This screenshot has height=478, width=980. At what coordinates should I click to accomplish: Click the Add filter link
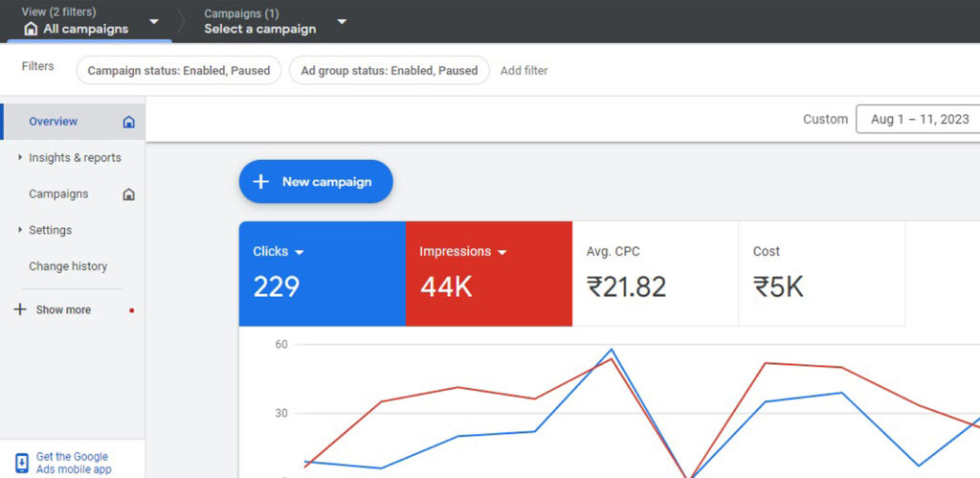[x=523, y=70]
